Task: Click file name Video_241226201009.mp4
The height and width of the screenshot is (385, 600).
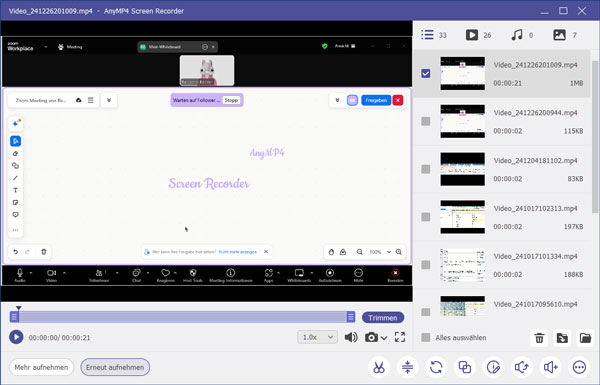Action: click(535, 65)
